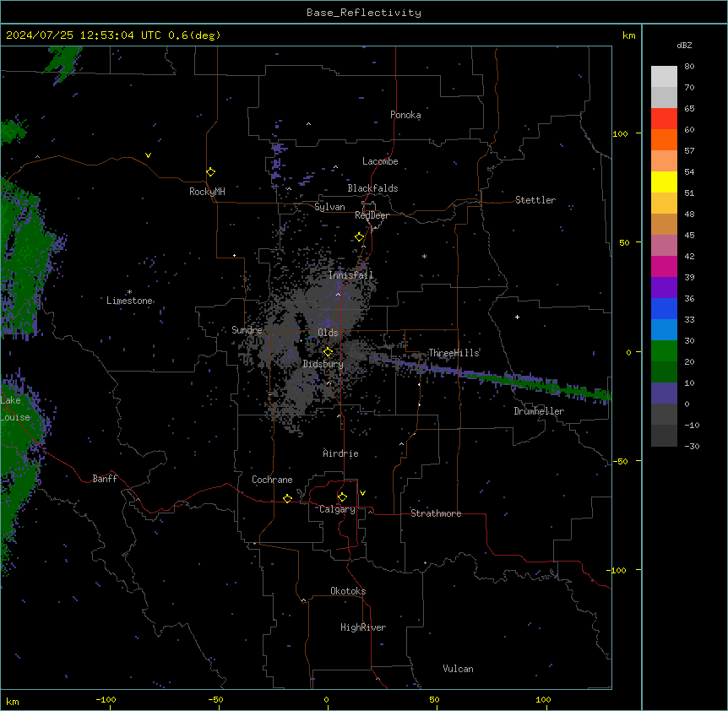The width and height of the screenshot is (728, 711).
Task: Select the light gray 70-80 dBZ legend swatch
Action: pos(664,77)
